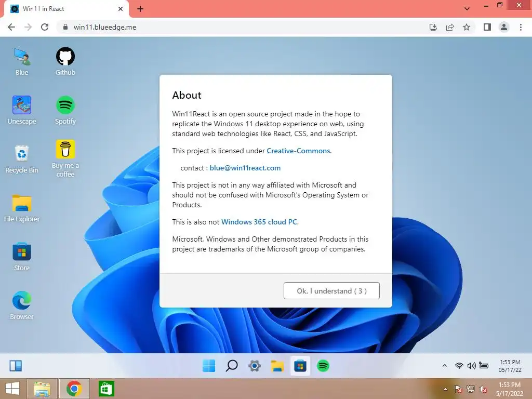This screenshot has width=532, height=399.
Task: Click Action Center flag in host tray
Action: [458, 389]
